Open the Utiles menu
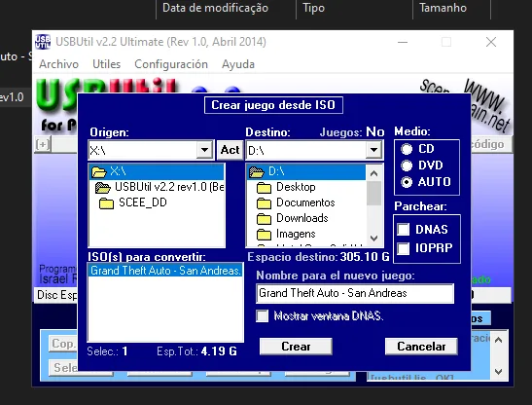532x405 pixels. [107, 64]
